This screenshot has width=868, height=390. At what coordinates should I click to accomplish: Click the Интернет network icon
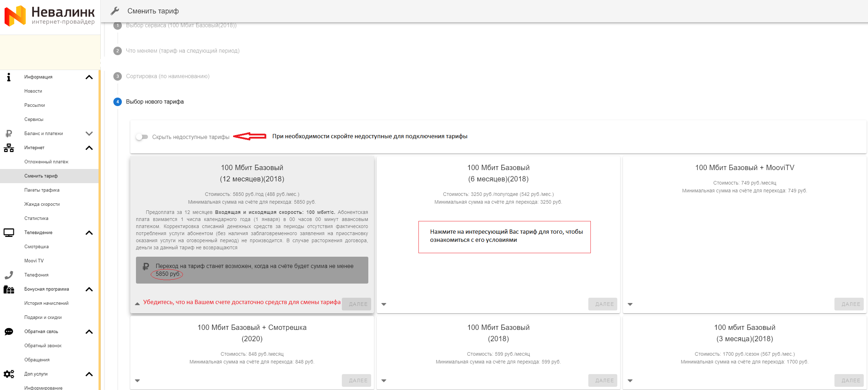click(9, 148)
